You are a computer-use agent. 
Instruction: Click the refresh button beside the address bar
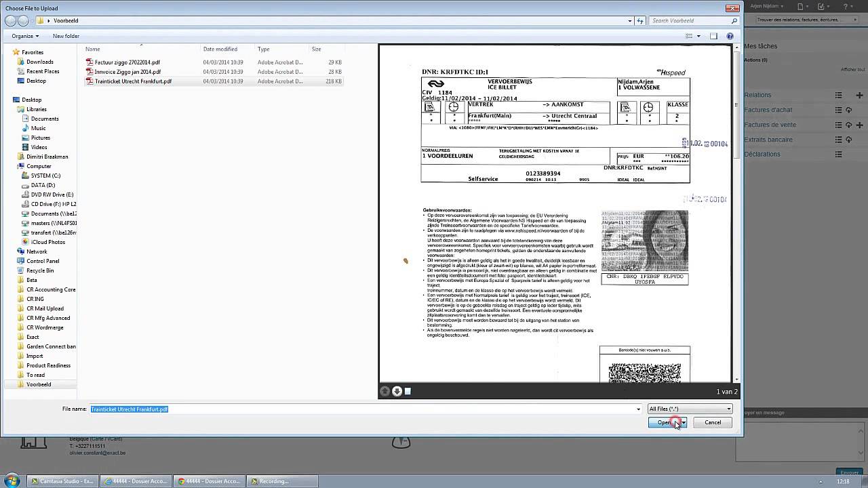coord(639,21)
